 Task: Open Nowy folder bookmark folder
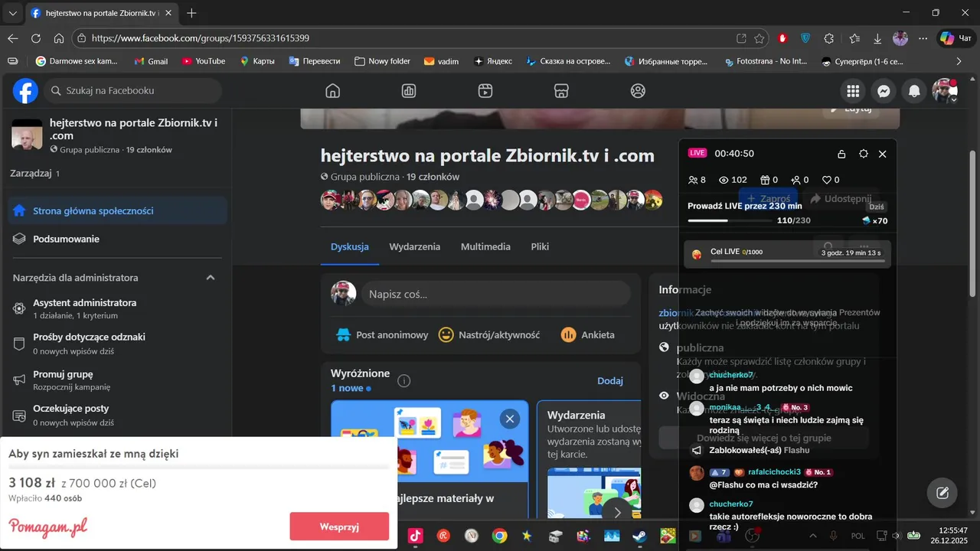[x=382, y=61]
